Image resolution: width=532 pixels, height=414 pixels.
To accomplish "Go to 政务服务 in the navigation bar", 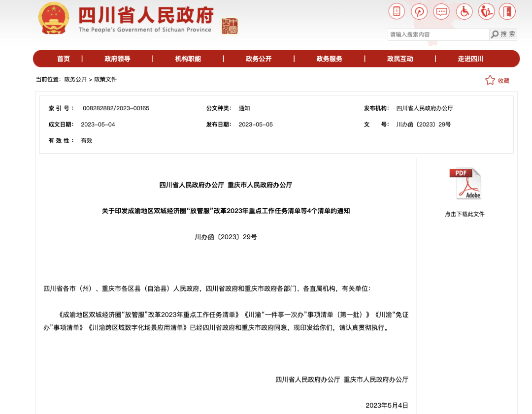I will [329, 59].
